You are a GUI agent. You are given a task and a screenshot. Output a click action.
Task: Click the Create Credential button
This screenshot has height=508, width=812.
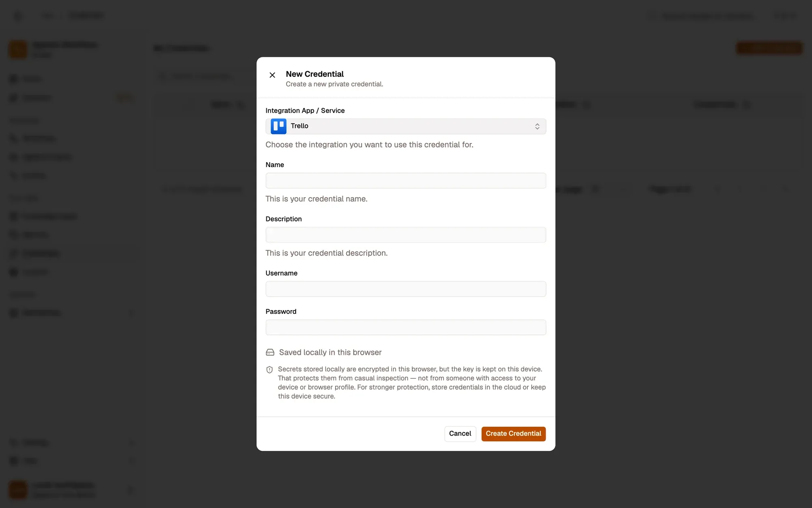[x=514, y=434]
